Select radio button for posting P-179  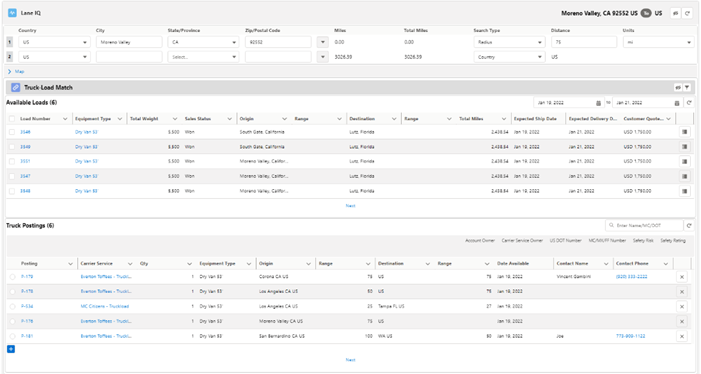coord(13,277)
